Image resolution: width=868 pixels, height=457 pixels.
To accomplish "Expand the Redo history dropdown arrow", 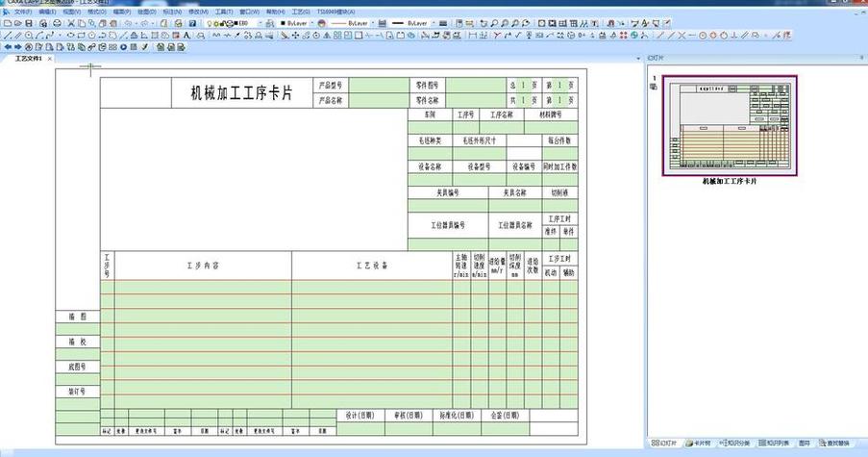I will point(153,23).
